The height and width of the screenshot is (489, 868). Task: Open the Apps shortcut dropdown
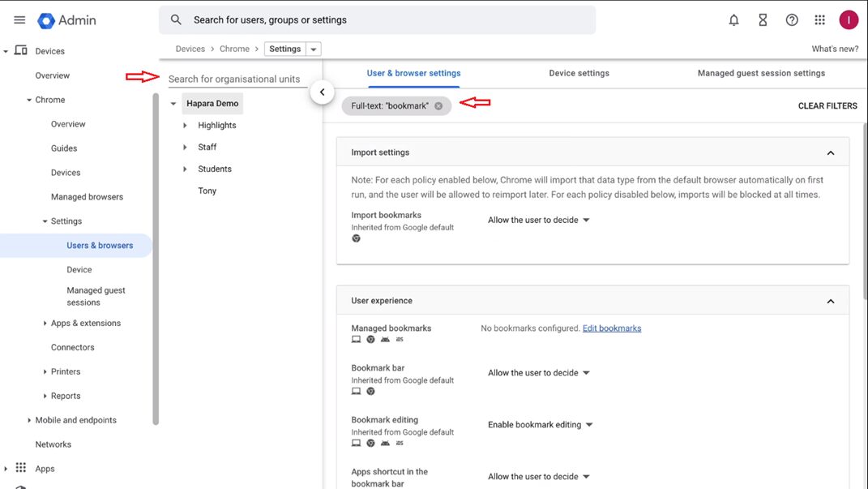pyautogui.click(x=539, y=476)
